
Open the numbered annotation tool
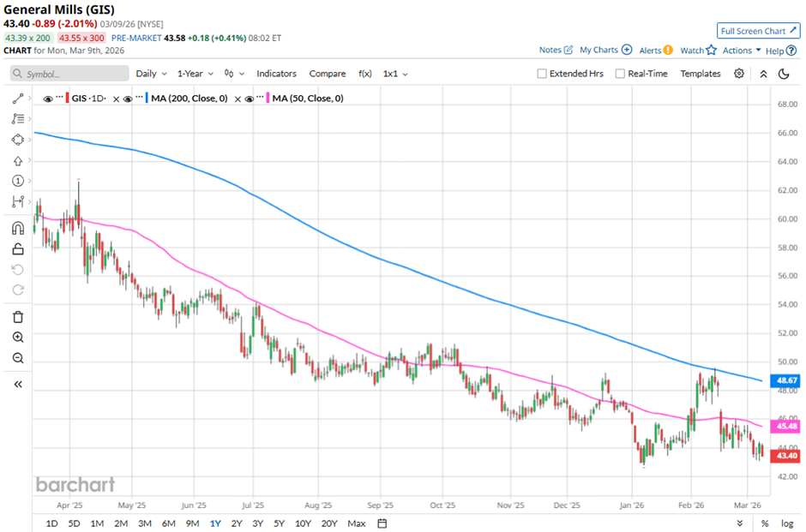(18, 181)
